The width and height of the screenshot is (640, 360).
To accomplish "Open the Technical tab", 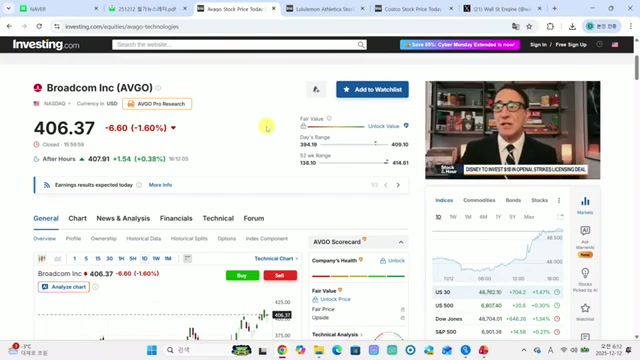I will 218,218.
